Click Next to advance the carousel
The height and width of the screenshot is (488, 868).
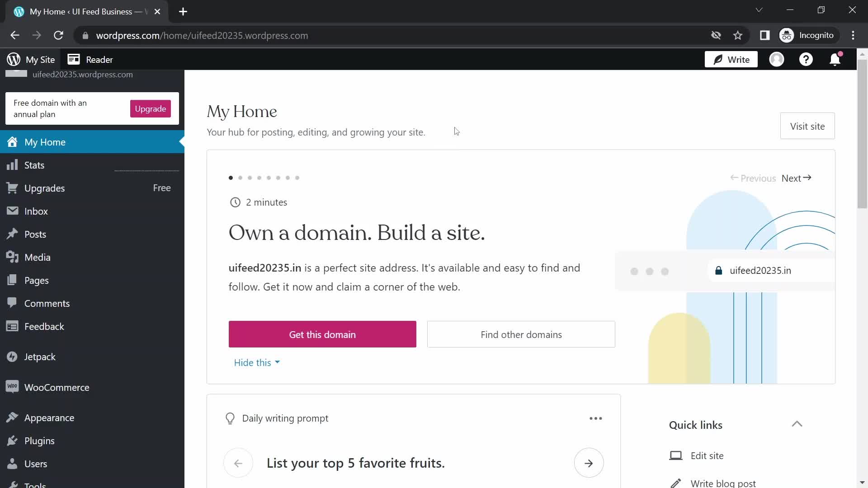coord(796,178)
